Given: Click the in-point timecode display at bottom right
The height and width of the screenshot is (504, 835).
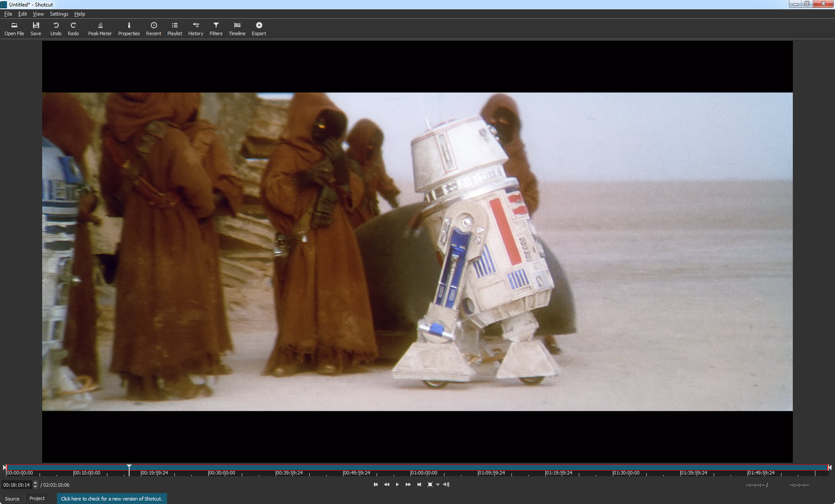Looking at the screenshot, I should 755,485.
